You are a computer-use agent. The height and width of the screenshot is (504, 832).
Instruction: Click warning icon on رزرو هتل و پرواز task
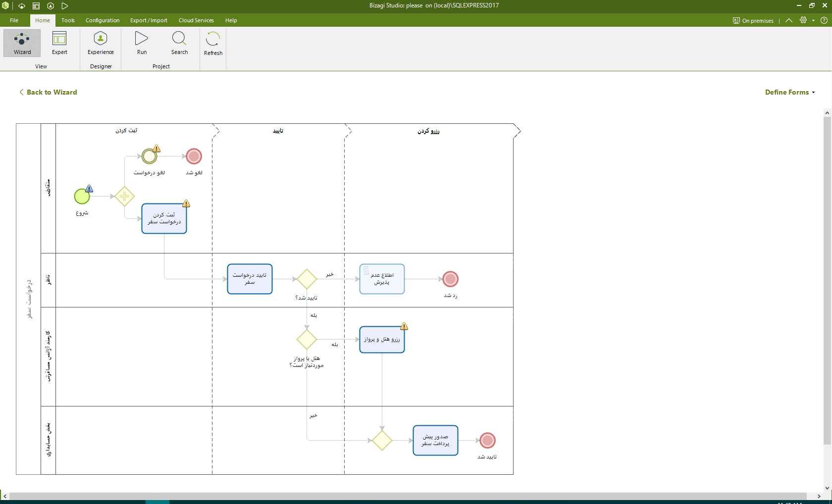(404, 326)
